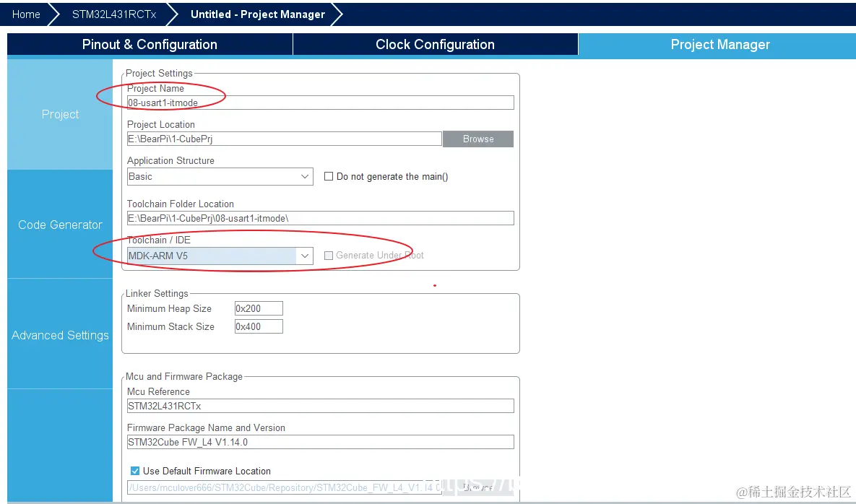The height and width of the screenshot is (504, 856).
Task: Click the Application Structure chevron arrow
Action: tap(305, 176)
